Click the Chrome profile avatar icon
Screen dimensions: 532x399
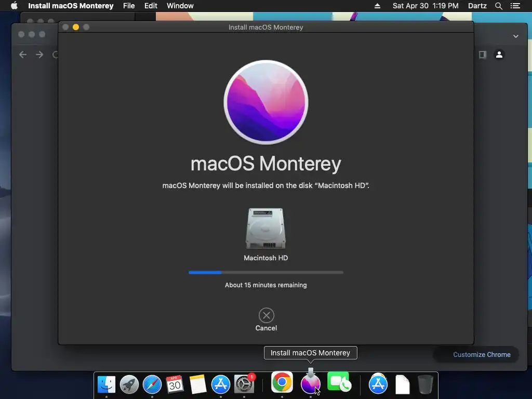click(x=499, y=55)
